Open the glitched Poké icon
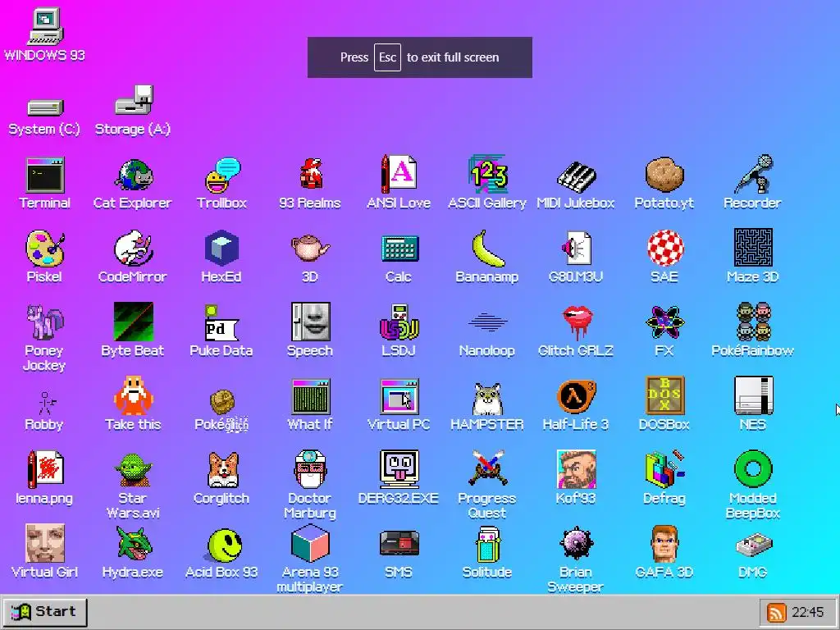 pos(221,402)
